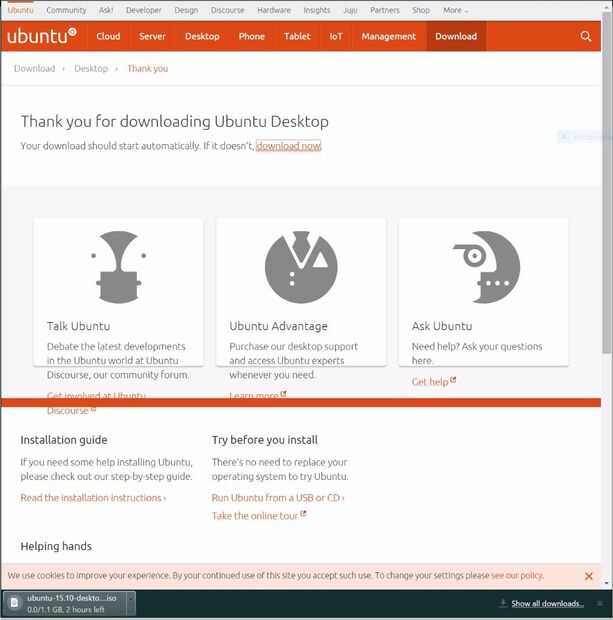Open the site search magnifier icon
Image resolution: width=613 pixels, height=620 pixels.
(x=586, y=36)
